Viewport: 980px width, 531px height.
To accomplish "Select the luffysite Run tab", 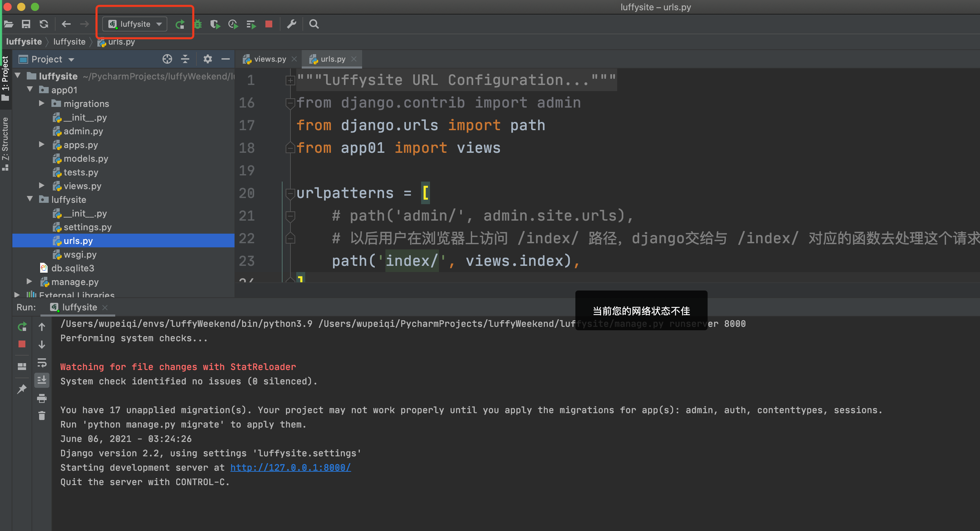I will point(79,307).
